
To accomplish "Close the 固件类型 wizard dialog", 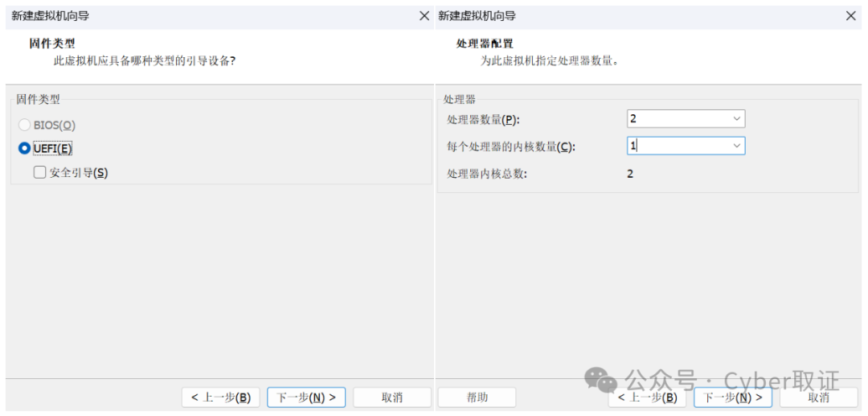I will click(424, 16).
